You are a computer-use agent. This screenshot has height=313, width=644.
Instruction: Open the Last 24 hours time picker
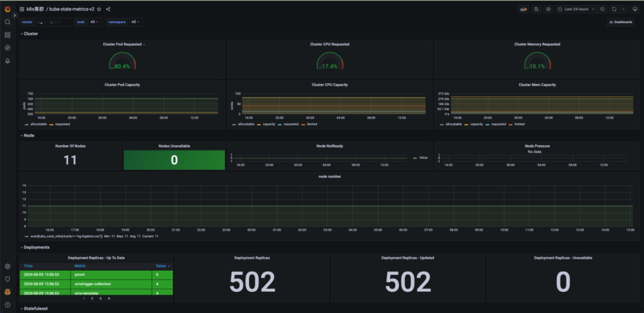point(576,9)
